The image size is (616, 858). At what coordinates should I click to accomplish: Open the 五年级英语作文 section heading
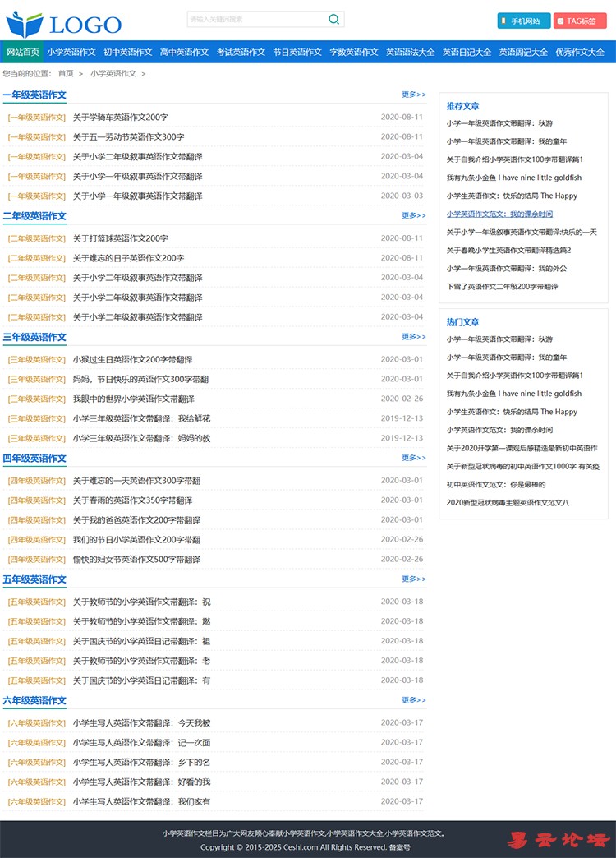(34, 579)
